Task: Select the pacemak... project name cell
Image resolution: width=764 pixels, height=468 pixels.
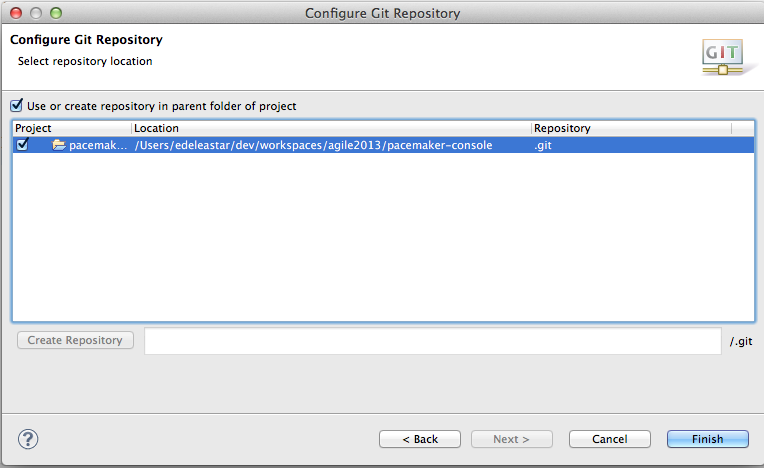Action: tap(98, 145)
